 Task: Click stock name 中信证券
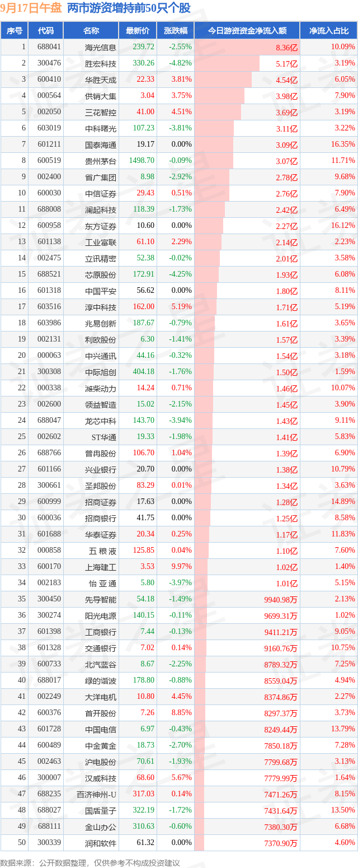click(101, 194)
